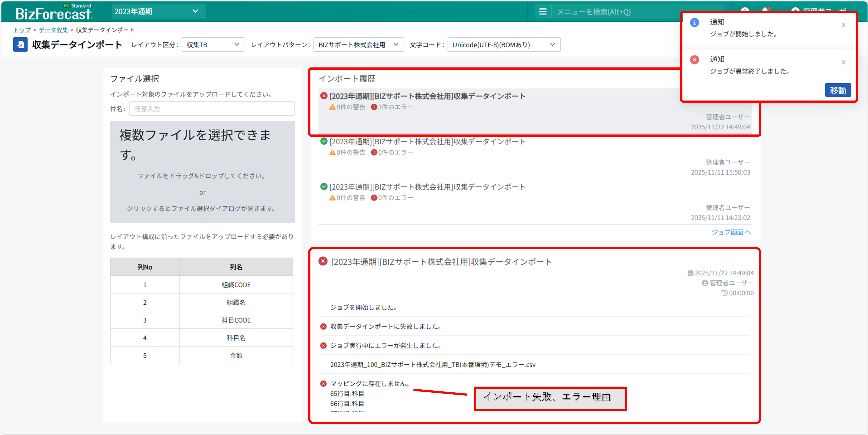Expand the レイアウト区分 dropdown
This screenshot has height=435, width=868.
point(213,45)
